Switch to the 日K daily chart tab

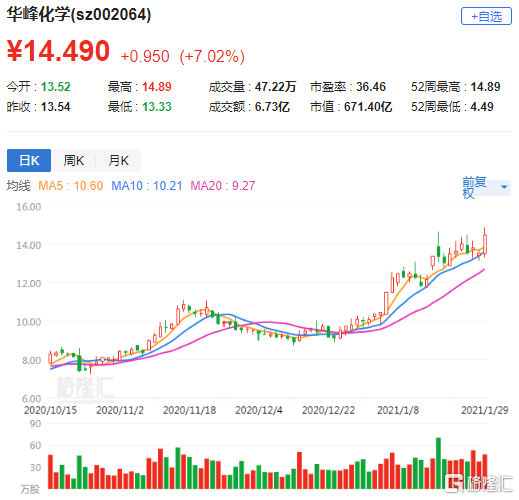[x=29, y=160]
